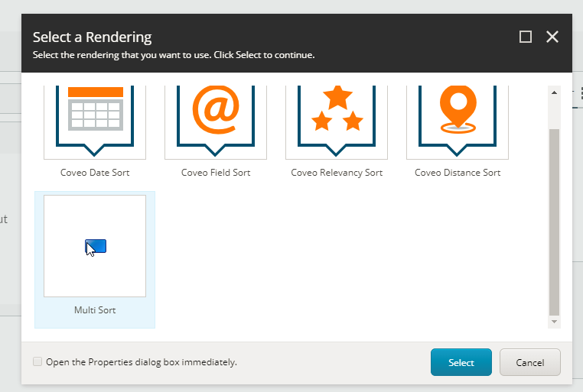This screenshot has height=392, width=583.
Task: Click the Coveo Relevancy Sort label
Action: click(x=337, y=173)
